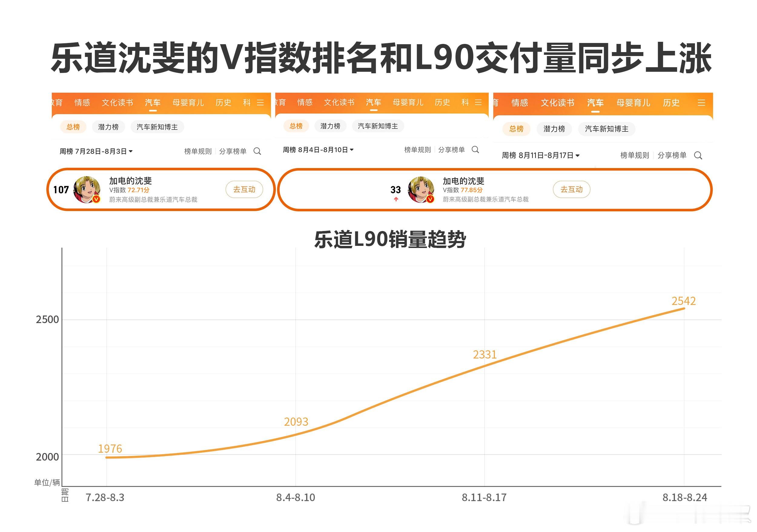Open 分享榜单 link in first panel
Screen dimensions: 757x532
[233, 151]
